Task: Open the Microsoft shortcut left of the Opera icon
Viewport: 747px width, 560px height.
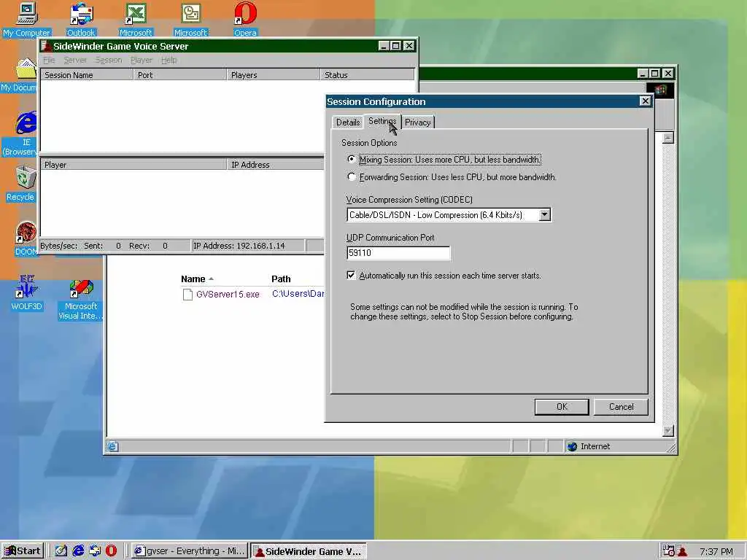Action: point(190,19)
